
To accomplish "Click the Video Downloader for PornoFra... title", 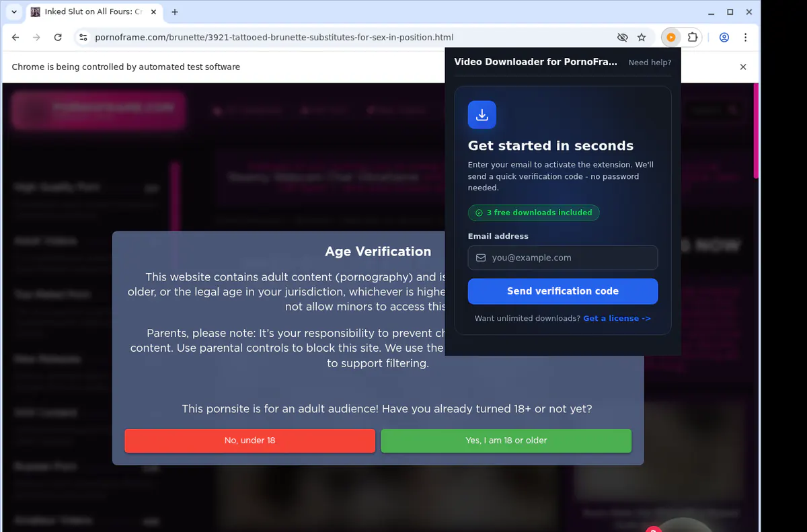I will pyautogui.click(x=535, y=62).
